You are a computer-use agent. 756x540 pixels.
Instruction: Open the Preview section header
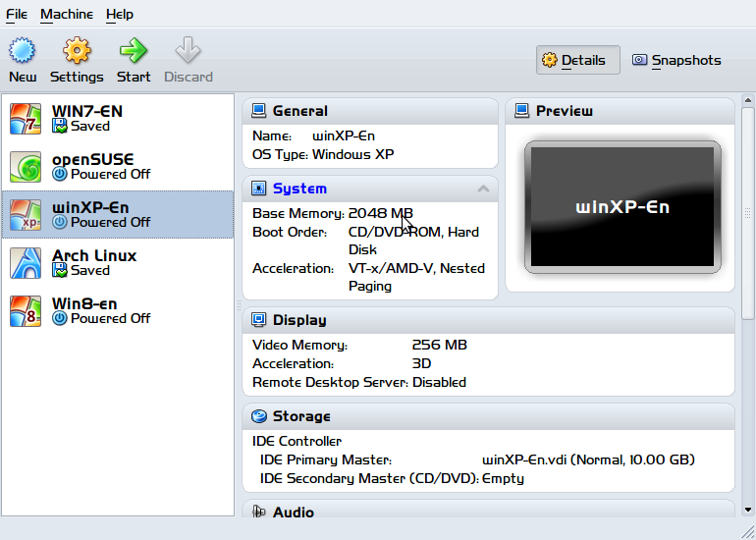click(x=565, y=111)
